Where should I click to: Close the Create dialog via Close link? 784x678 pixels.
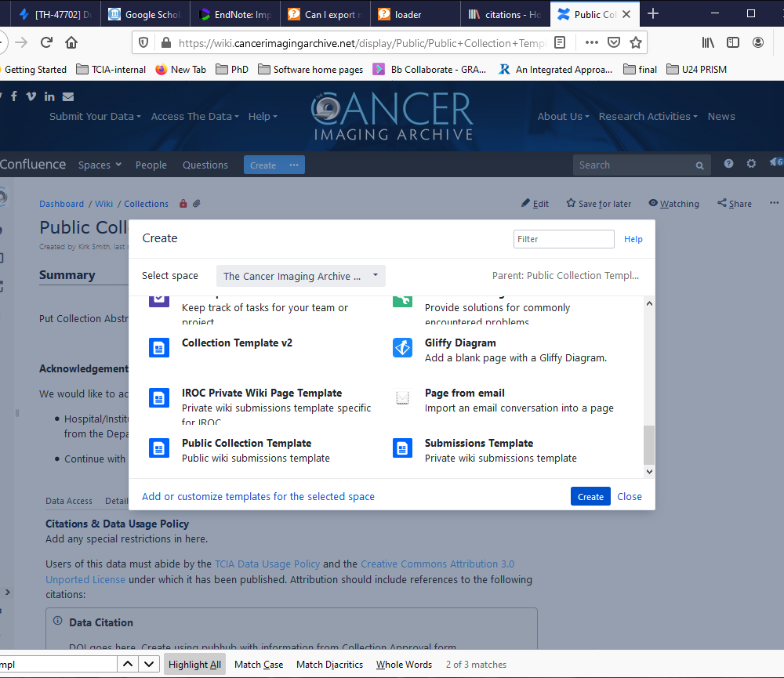(629, 496)
